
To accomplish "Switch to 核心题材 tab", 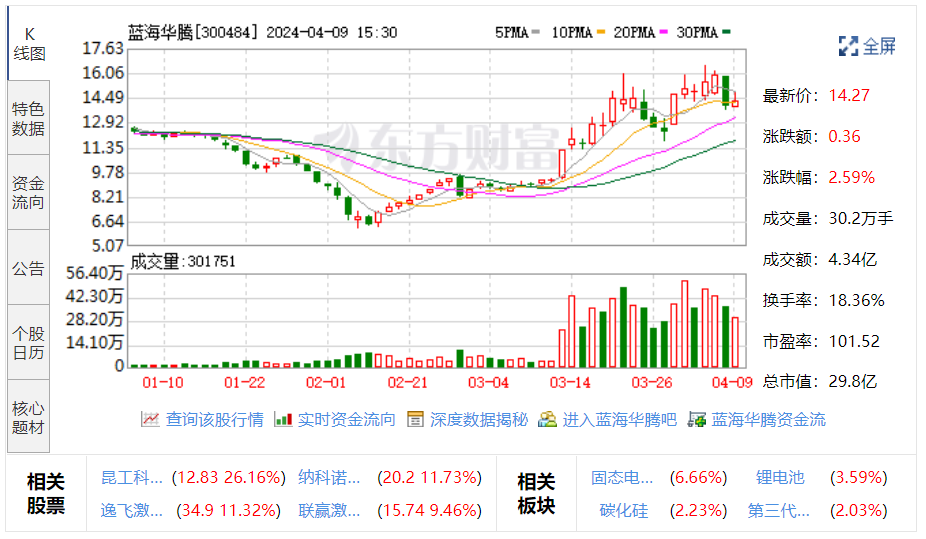I will coord(29,417).
